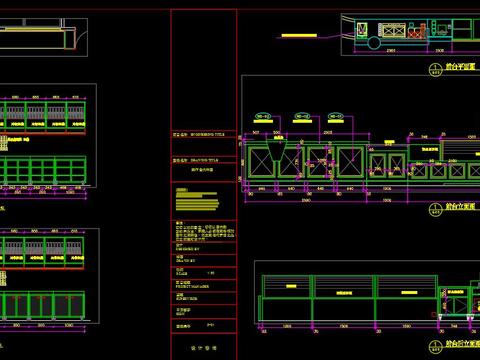Select the yellow title text of the middle elevation

460,206
